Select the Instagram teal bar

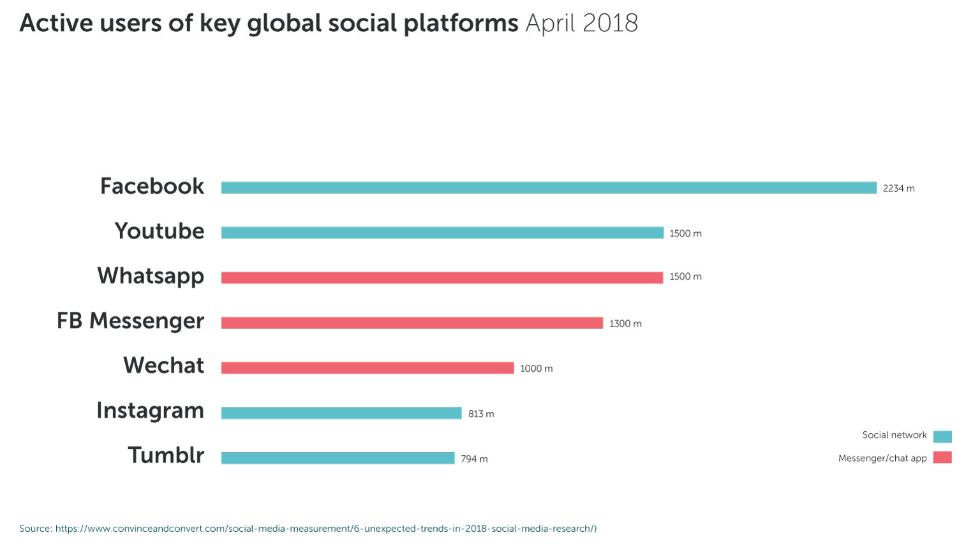pyautogui.click(x=341, y=413)
